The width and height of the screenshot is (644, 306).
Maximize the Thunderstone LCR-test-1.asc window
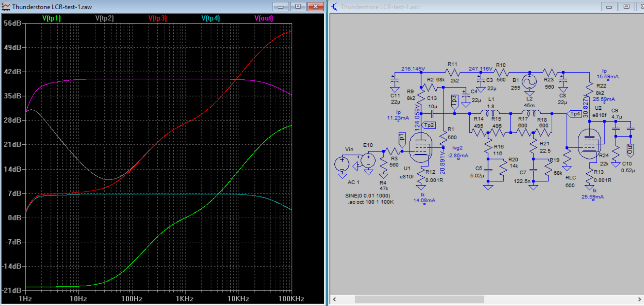tap(626, 7)
